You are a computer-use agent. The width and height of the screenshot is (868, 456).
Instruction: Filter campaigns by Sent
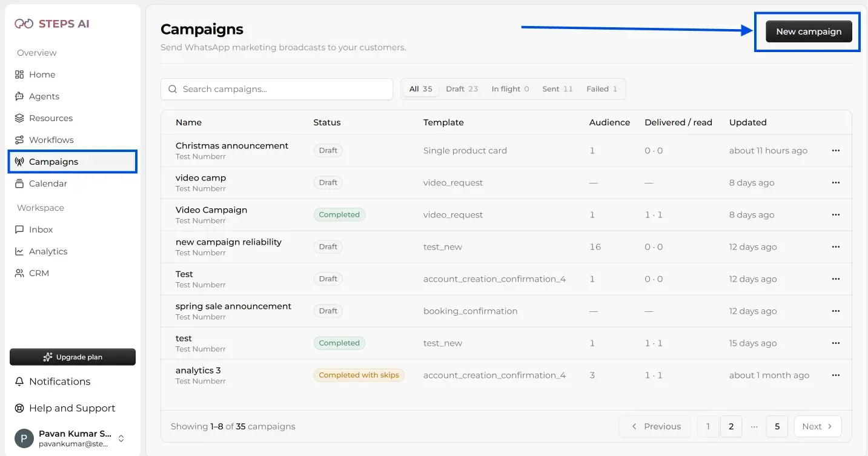point(557,89)
